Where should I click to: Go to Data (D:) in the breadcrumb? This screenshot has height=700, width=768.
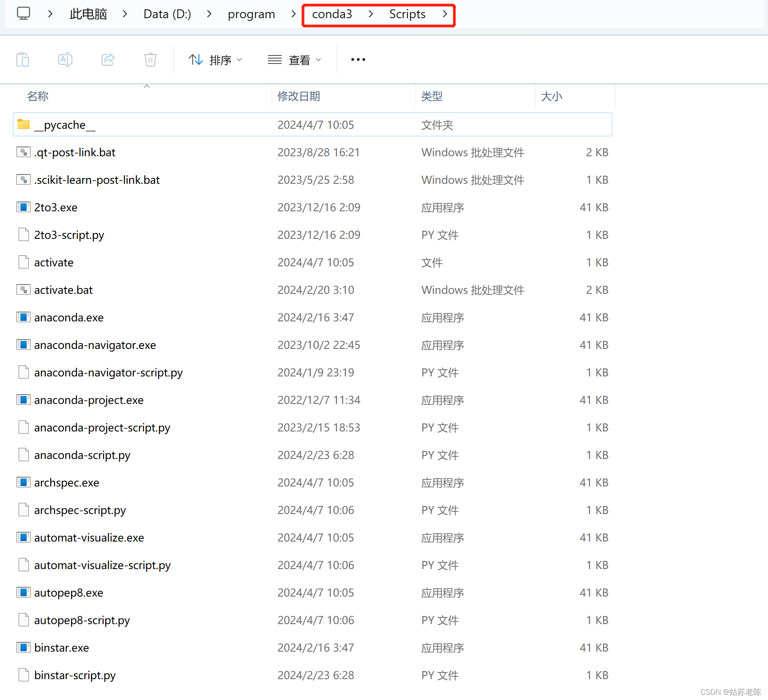coord(167,14)
